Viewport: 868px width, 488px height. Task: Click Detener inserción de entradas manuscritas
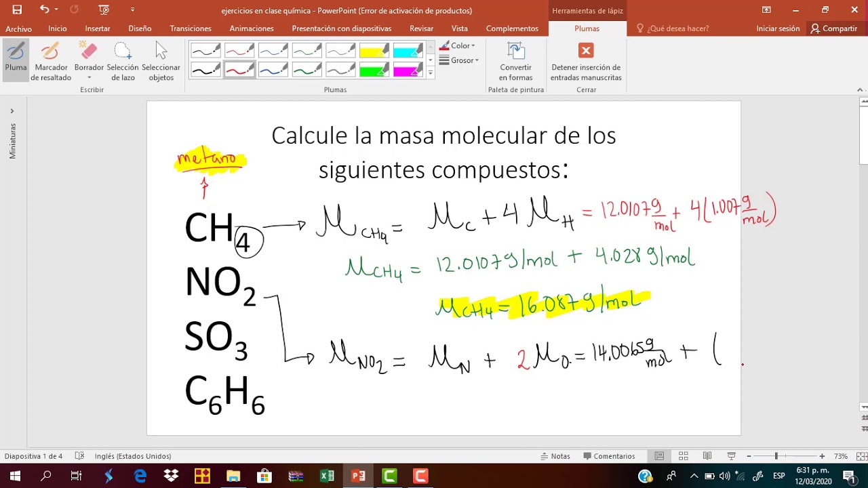[x=586, y=62]
